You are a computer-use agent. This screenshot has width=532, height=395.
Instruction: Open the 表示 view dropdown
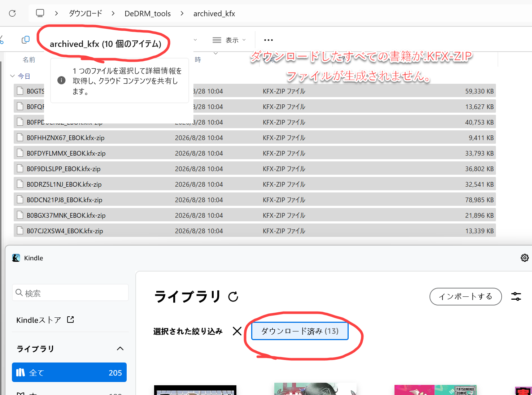click(x=229, y=40)
